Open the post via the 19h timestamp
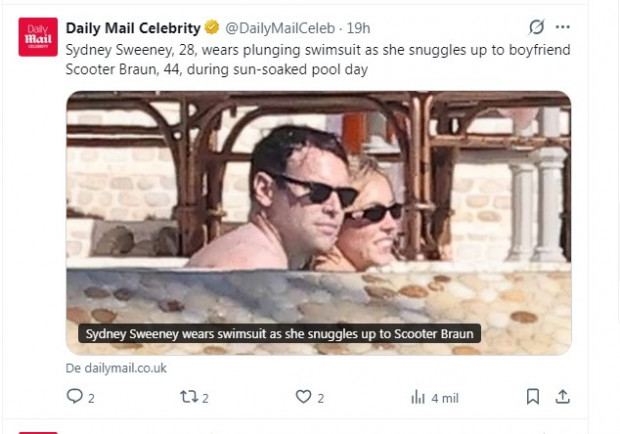 point(358,28)
